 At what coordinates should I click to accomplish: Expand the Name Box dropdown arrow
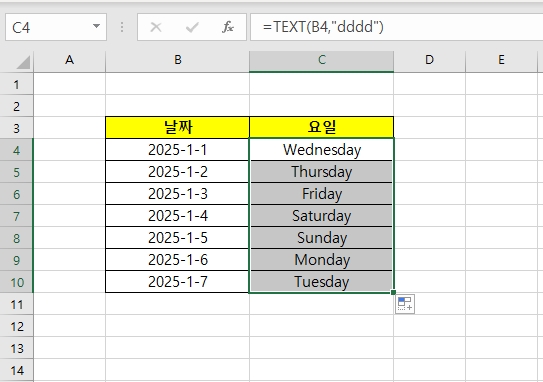[x=97, y=26]
